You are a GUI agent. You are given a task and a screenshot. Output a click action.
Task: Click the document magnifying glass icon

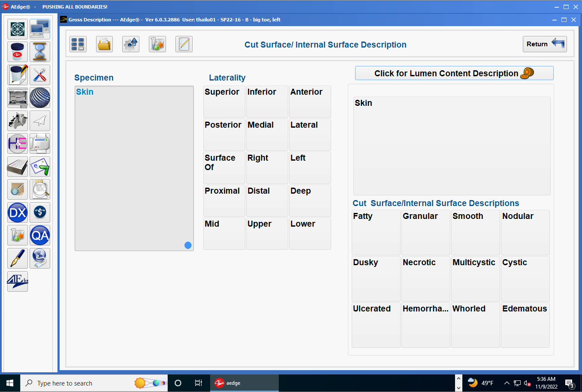pos(40,189)
